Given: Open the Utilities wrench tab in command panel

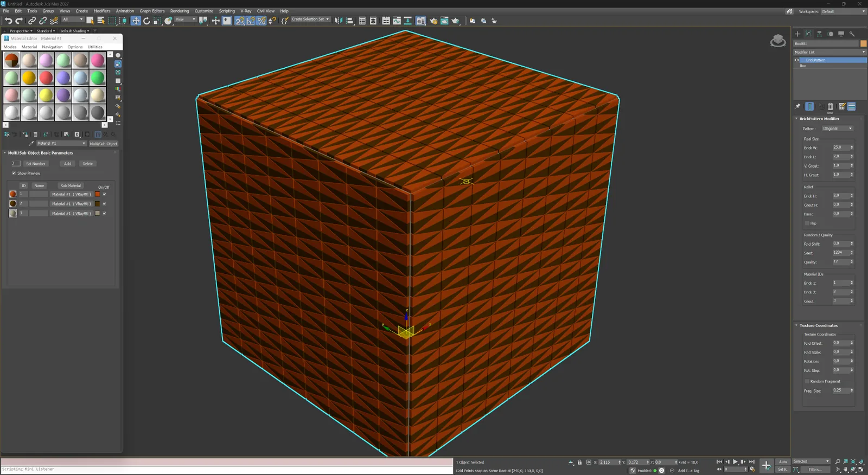Looking at the screenshot, I should pos(852,34).
